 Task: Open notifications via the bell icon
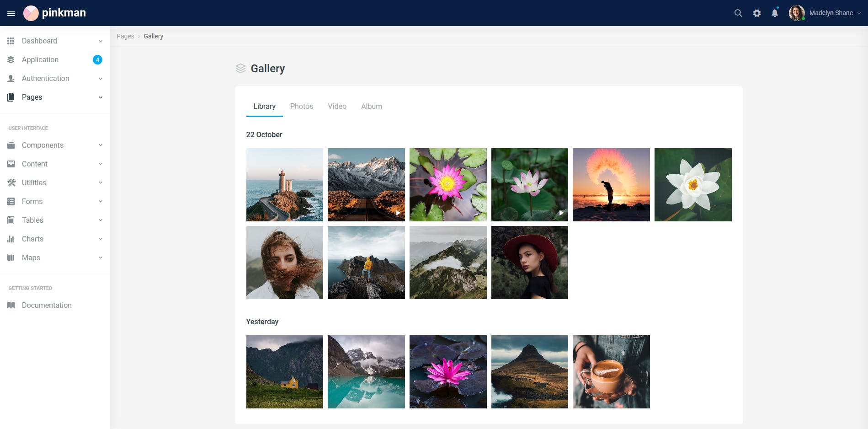[x=774, y=13]
